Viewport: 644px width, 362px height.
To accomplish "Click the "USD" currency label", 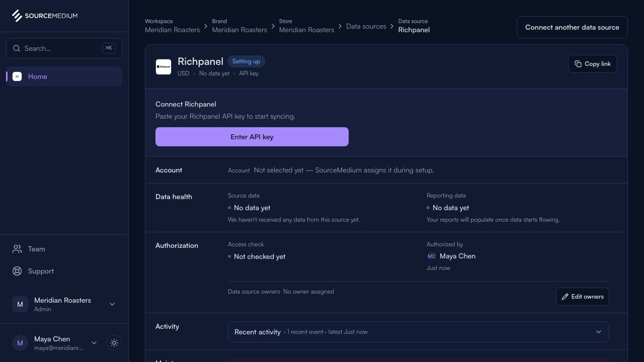I will (184, 73).
